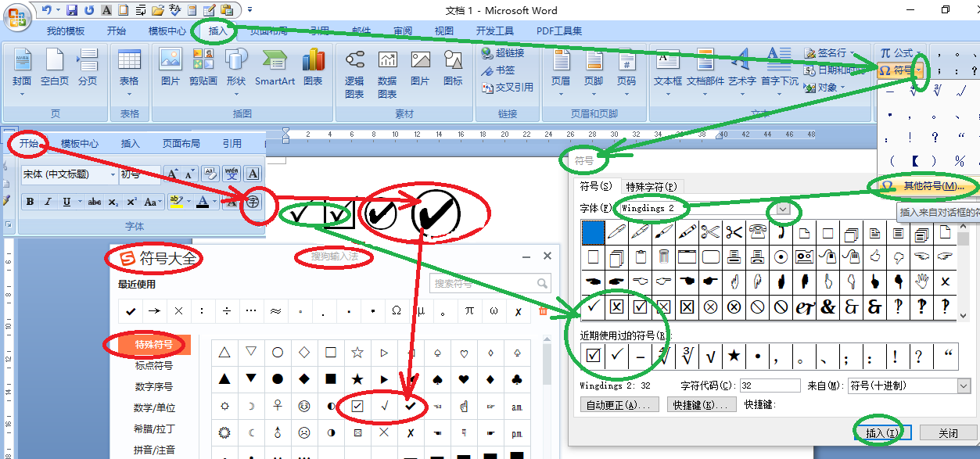The height and width of the screenshot is (459, 980).
Task: Click the 字符代码 character code field
Action: coord(770,385)
